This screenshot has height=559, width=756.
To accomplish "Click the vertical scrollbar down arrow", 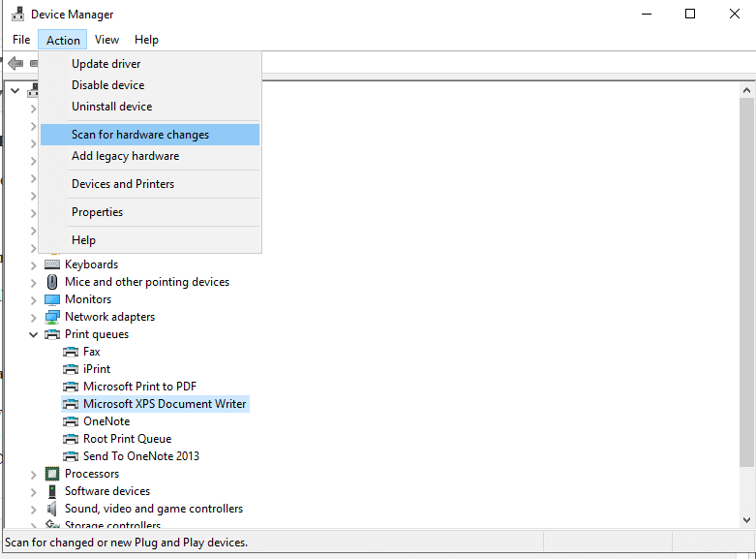I will [x=746, y=520].
